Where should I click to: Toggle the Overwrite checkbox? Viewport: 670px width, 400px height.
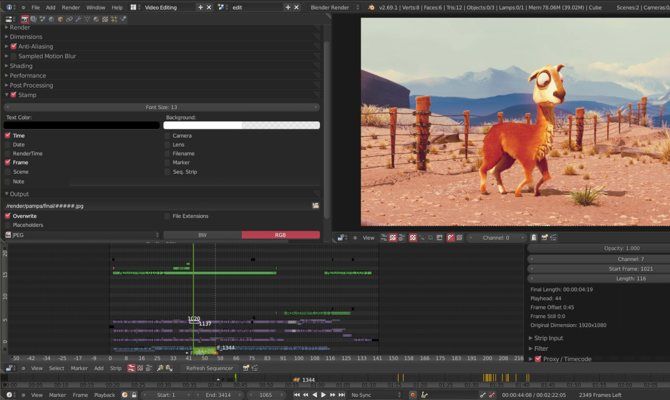tap(8, 215)
